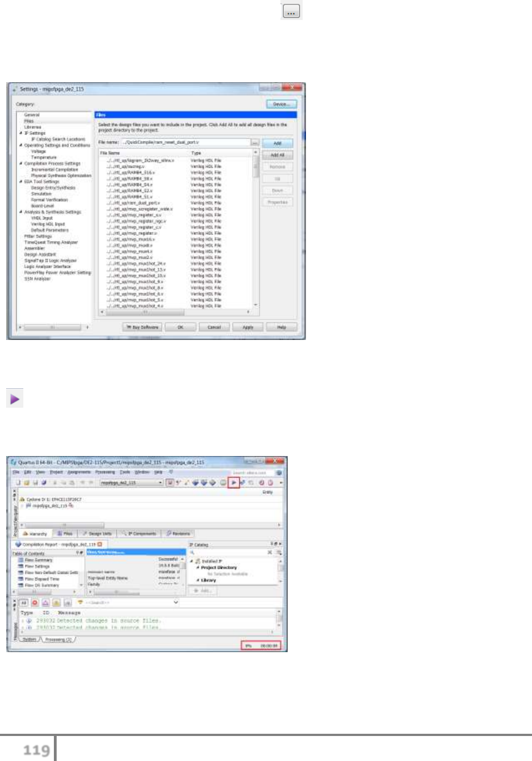532x761 pixels.
Task: Open the Project menu in Quartus
Action: click(x=57, y=472)
